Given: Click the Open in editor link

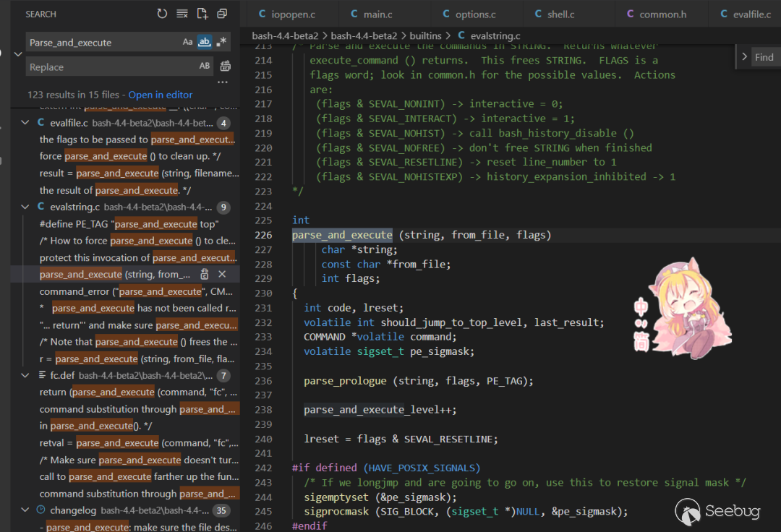Looking at the screenshot, I should [x=161, y=95].
